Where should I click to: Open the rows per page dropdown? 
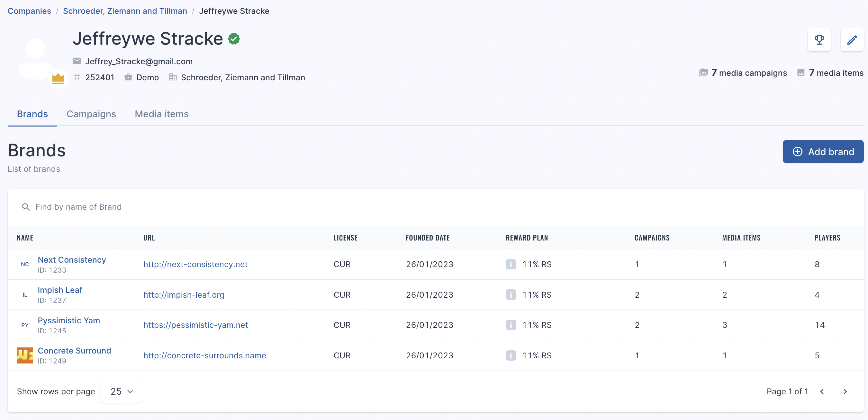[x=121, y=391]
